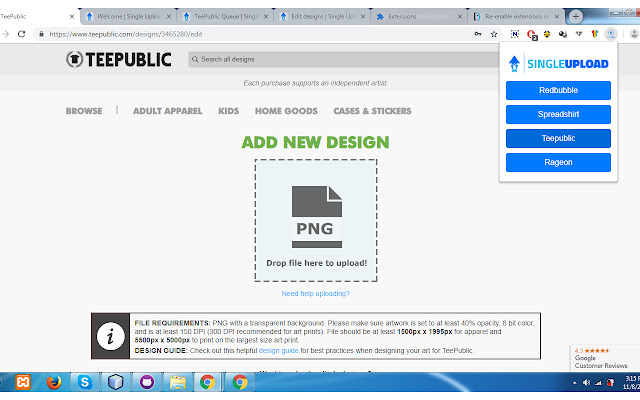This screenshot has height=400, width=640.
Task: Click the yellow-blue shield extension icon
Action: tap(547, 34)
